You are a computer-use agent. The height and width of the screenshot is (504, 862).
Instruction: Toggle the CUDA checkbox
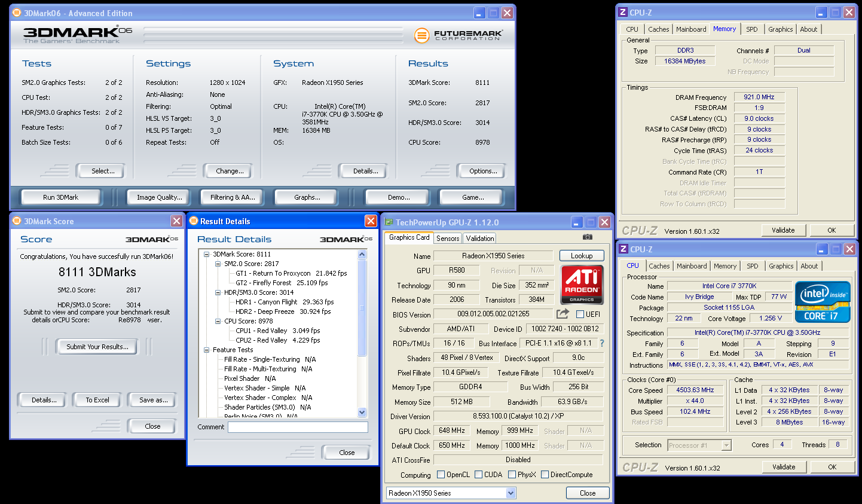pyautogui.click(x=478, y=475)
